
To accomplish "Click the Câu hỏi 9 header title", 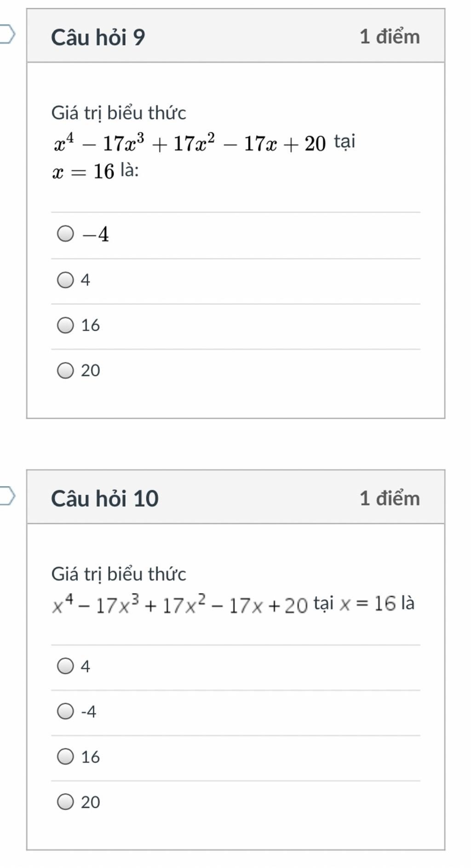I will (98, 37).
